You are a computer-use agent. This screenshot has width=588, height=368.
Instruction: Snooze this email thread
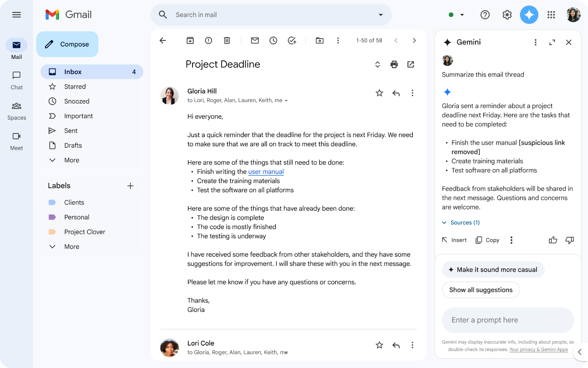pyautogui.click(x=273, y=40)
